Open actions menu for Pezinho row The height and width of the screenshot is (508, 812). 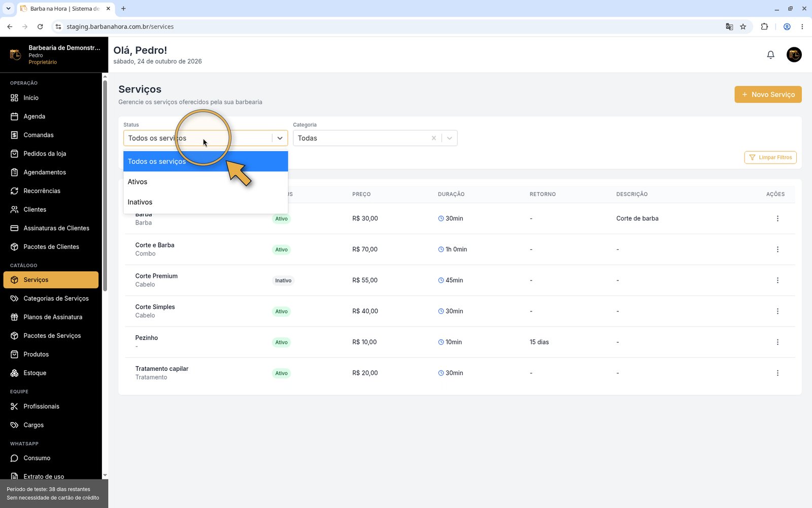point(777,342)
